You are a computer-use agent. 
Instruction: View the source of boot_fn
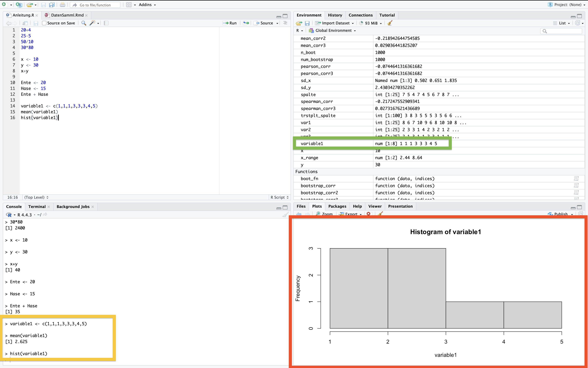[576, 178]
